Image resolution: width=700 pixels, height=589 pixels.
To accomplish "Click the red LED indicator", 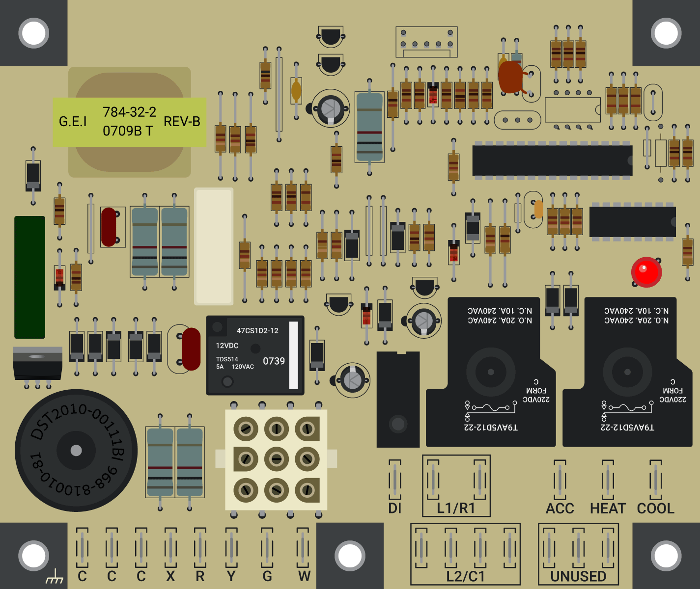I will pos(646,272).
